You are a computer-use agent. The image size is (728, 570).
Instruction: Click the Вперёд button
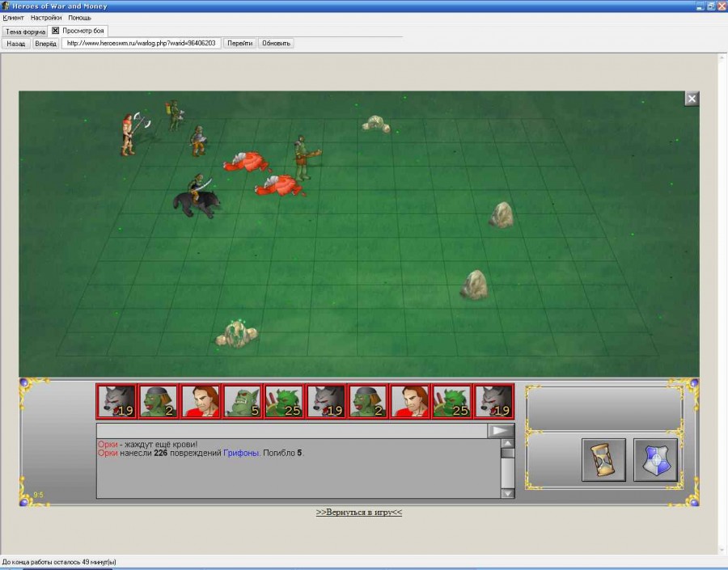click(45, 43)
